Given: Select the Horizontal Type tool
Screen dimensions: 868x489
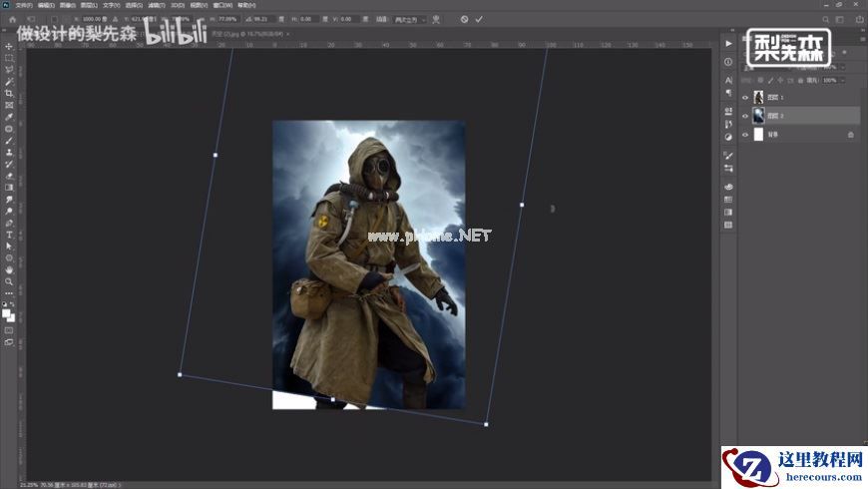Looking at the screenshot, I should click(9, 235).
